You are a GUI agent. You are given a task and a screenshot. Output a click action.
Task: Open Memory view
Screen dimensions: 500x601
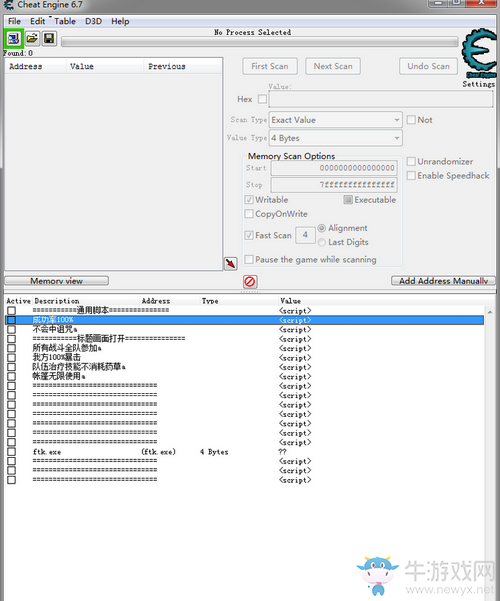click(56, 281)
